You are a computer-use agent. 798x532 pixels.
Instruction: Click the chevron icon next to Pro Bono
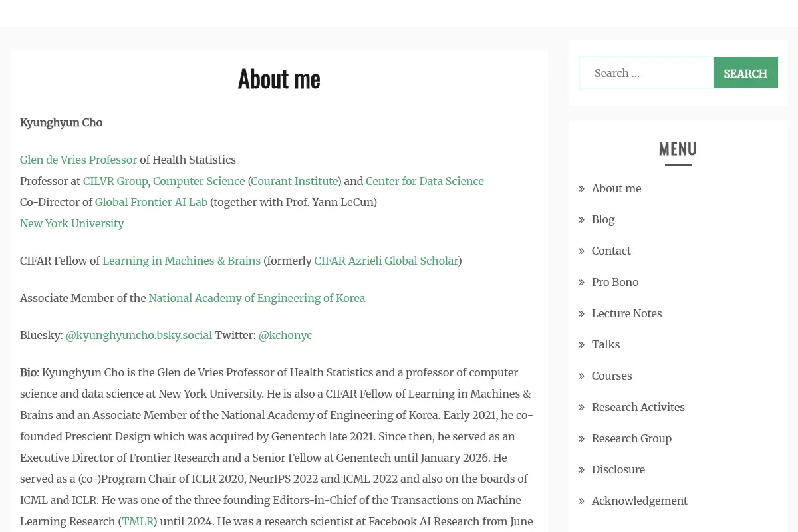(582, 283)
